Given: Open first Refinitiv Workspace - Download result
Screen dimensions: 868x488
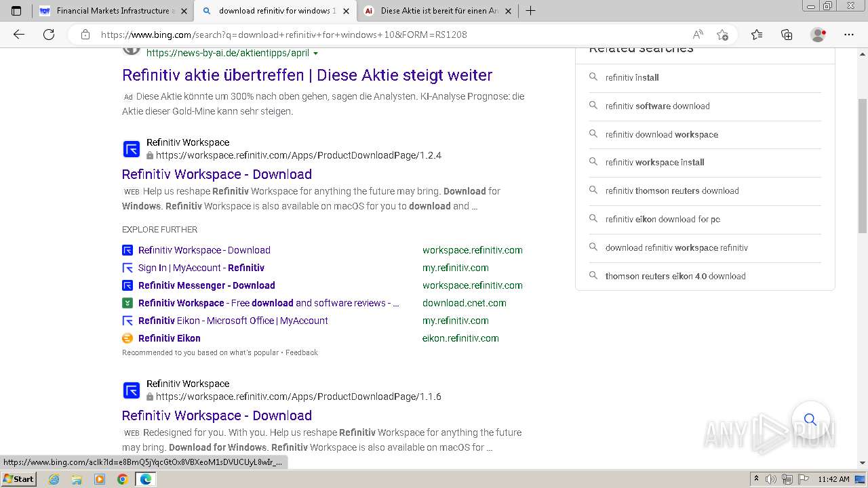Looking at the screenshot, I should click(x=217, y=174).
